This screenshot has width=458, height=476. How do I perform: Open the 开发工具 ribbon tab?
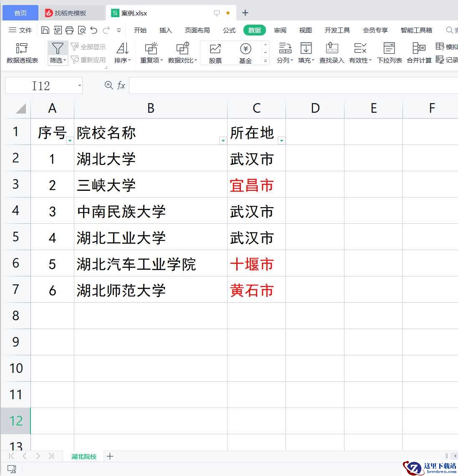[x=337, y=30]
